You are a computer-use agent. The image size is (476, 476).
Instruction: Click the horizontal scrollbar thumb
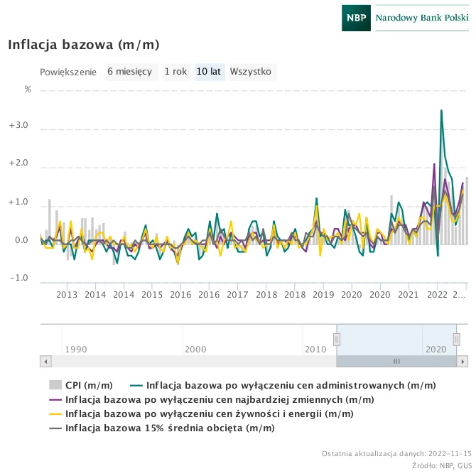pos(396,362)
